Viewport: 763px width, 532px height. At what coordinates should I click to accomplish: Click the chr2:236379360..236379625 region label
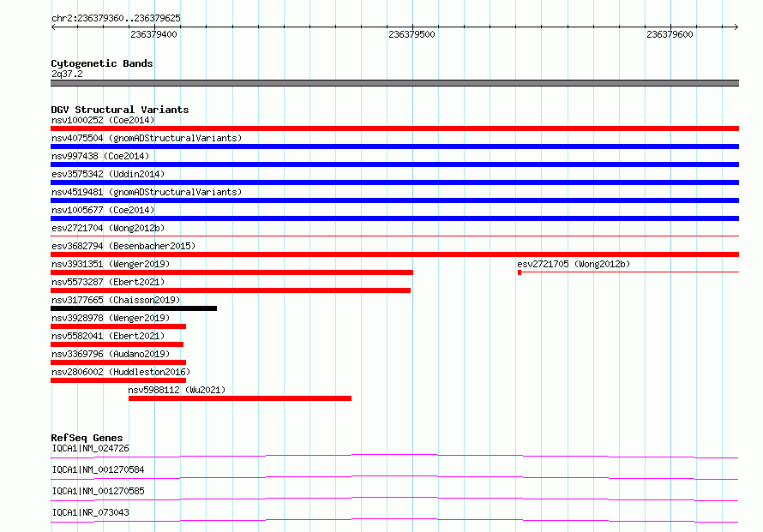click(116, 18)
